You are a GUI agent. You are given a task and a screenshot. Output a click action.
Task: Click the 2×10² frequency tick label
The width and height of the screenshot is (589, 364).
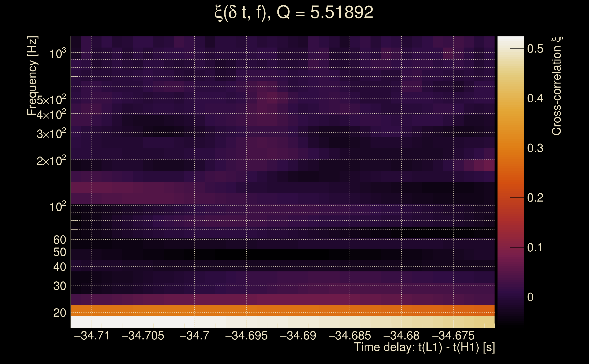click(x=51, y=161)
